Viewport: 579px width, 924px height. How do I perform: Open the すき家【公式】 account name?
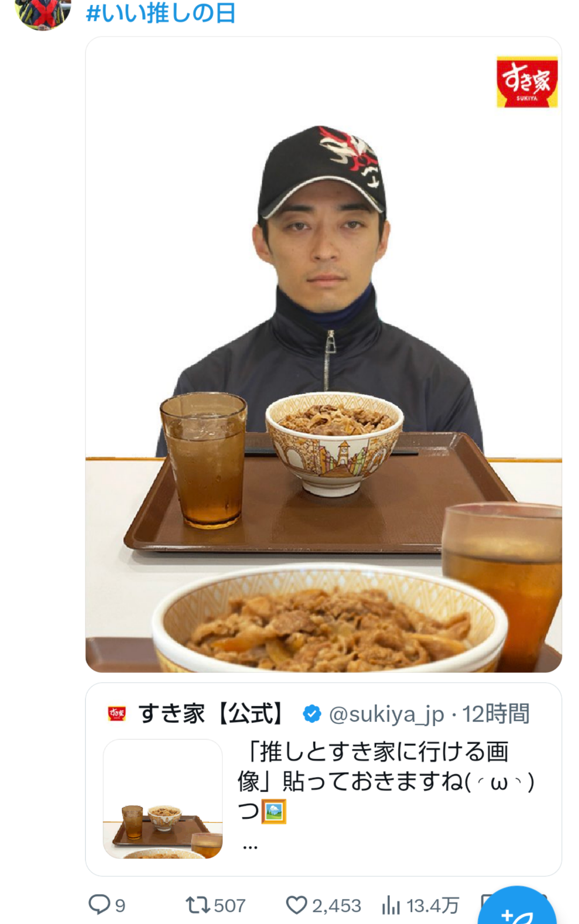(211, 714)
